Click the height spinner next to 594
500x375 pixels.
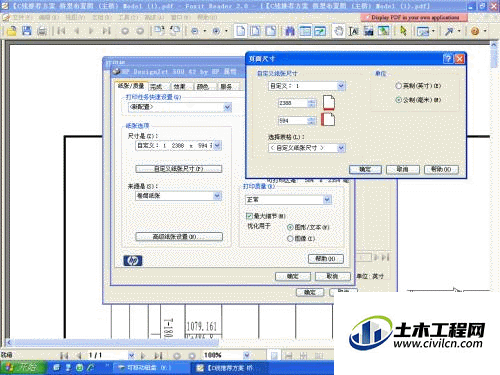[312, 121]
